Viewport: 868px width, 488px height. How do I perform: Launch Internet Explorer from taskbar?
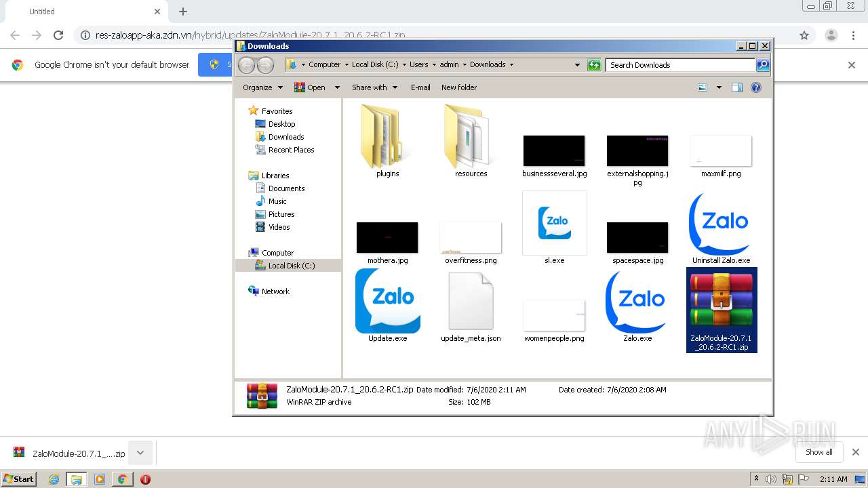click(x=54, y=479)
